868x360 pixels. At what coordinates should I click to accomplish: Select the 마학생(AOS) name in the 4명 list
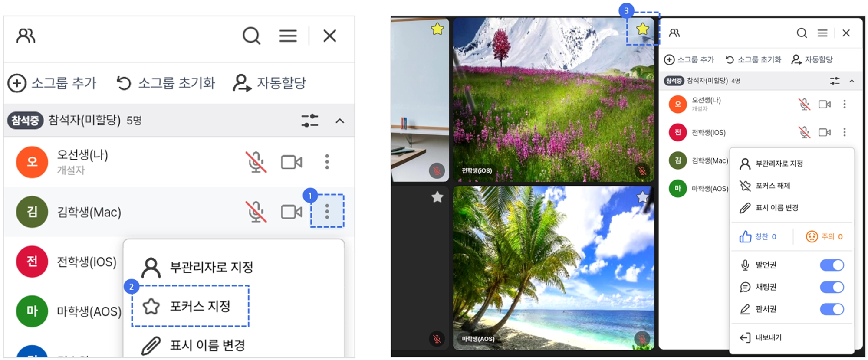tap(710, 188)
